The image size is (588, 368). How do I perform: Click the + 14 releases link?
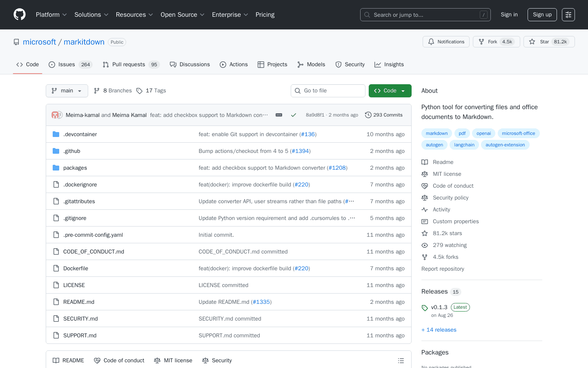pyautogui.click(x=439, y=330)
